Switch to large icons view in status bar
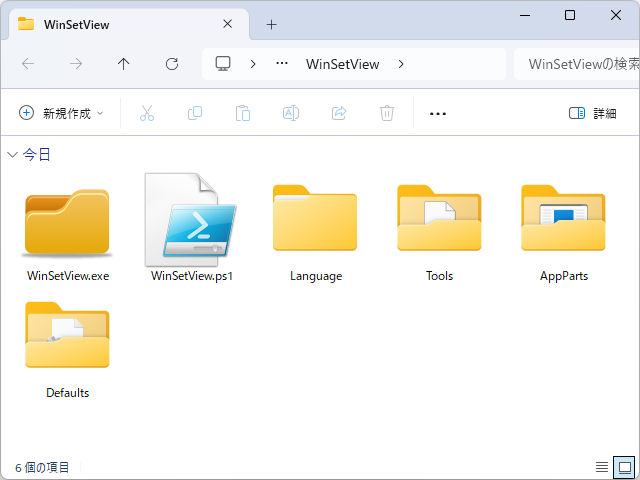Image resolution: width=640 pixels, height=480 pixels. (x=624, y=467)
